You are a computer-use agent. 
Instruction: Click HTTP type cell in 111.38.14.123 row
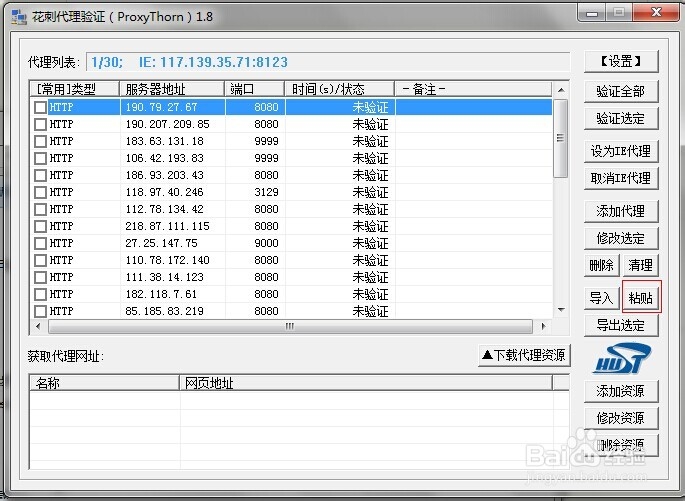coord(61,277)
